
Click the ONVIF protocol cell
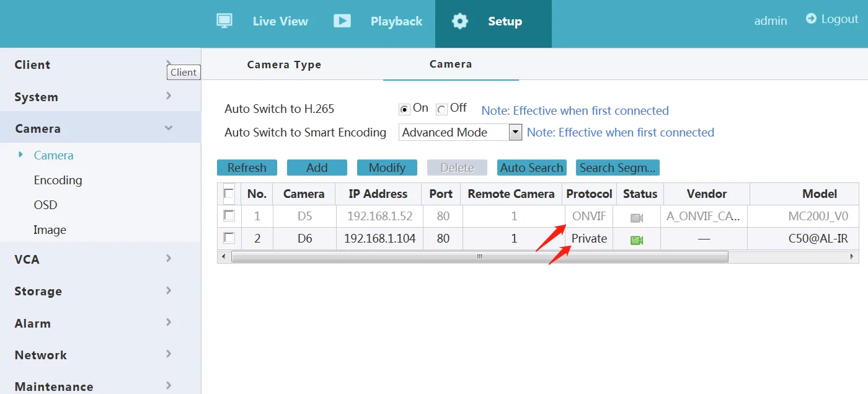(589, 217)
